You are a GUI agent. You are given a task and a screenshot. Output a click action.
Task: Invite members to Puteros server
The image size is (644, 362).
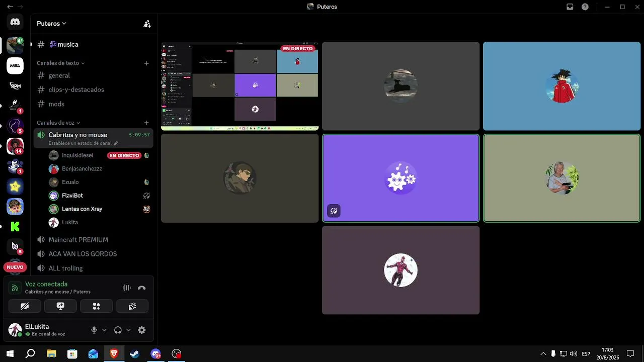147,24
